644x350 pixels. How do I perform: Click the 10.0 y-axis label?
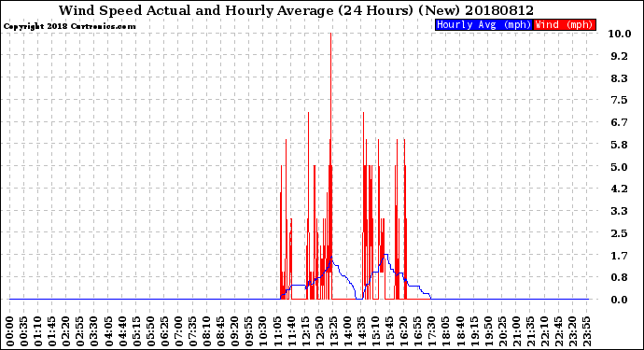pos(620,34)
